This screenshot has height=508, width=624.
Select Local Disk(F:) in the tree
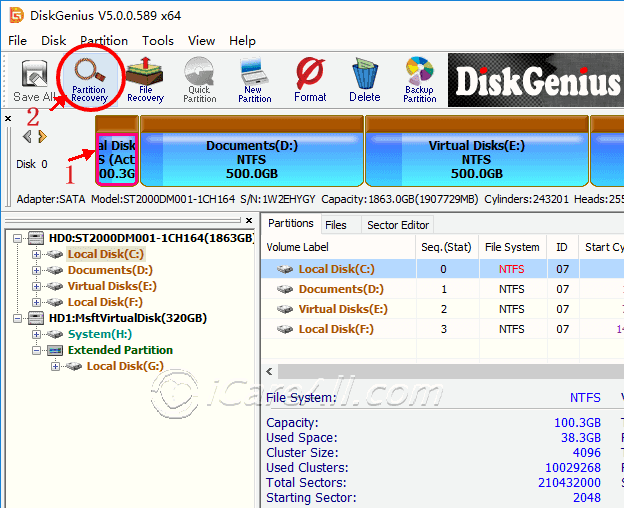click(105, 302)
